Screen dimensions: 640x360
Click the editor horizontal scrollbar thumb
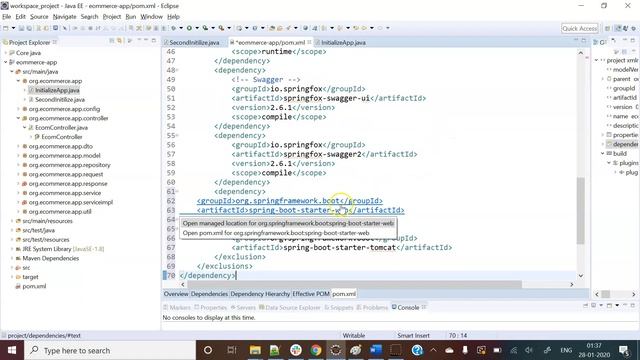(354, 284)
